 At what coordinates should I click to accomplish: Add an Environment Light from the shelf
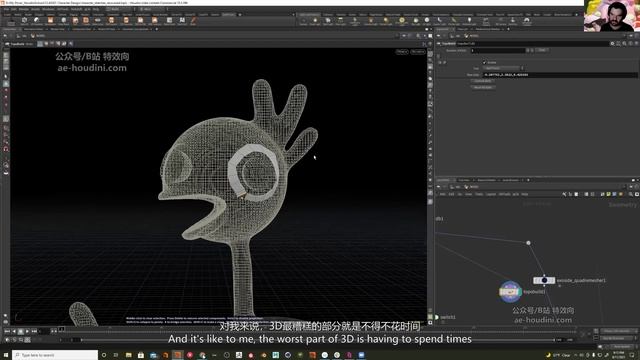402,20
